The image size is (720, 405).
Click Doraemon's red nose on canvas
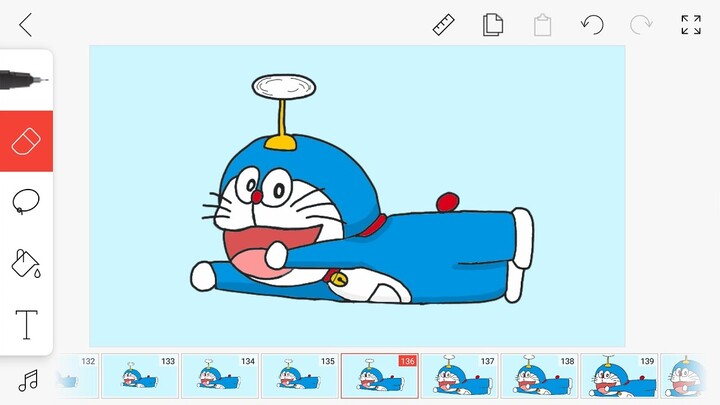(x=256, y=197)
